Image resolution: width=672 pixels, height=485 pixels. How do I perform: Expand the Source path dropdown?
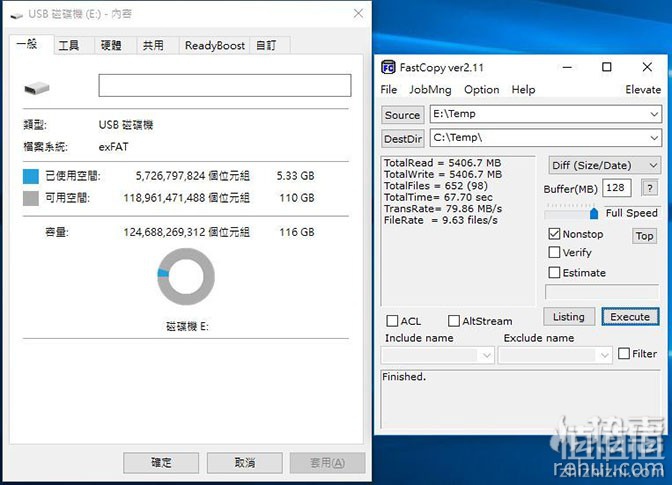click(x=654, y=114)
